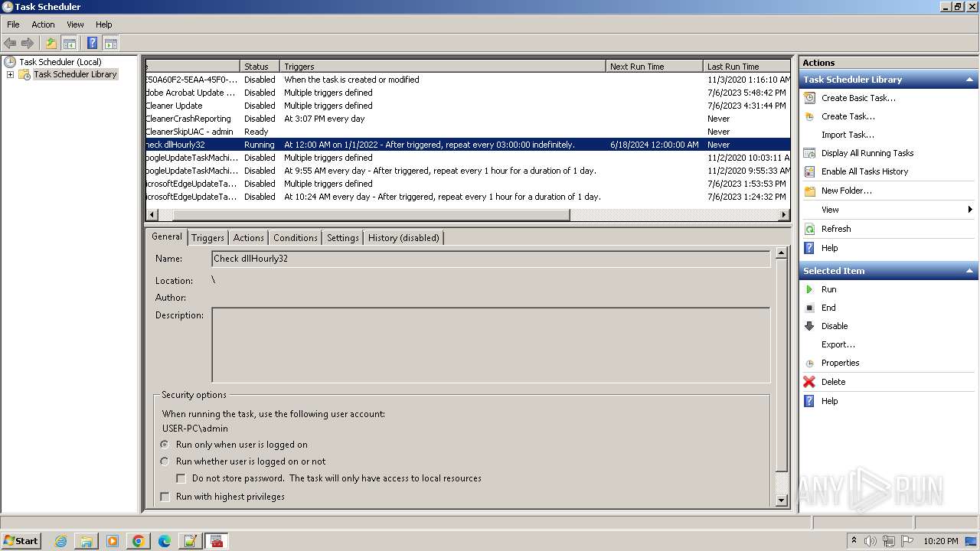Toggle Run with highest privileges checkbox
This screenshot has height=551, width=980.
[x=165, y=497]
